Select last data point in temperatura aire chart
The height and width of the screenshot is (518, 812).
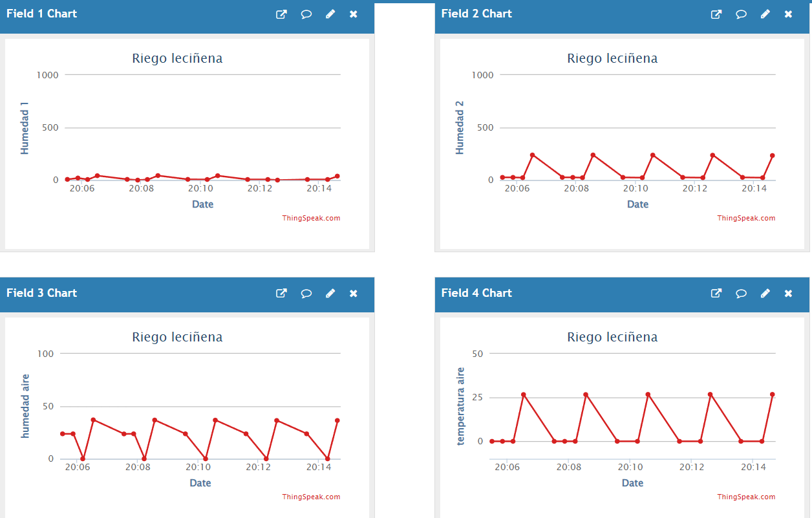tap(772, 394)
